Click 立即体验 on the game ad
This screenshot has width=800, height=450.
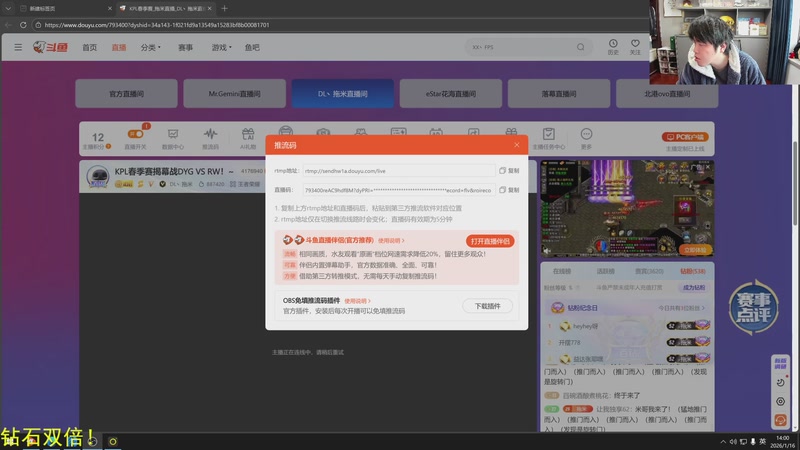tap(695, 250)
